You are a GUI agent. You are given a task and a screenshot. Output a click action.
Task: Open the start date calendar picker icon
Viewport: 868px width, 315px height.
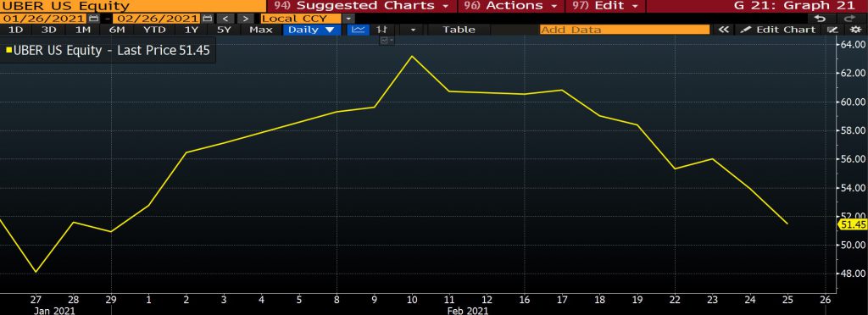[93, 19]
